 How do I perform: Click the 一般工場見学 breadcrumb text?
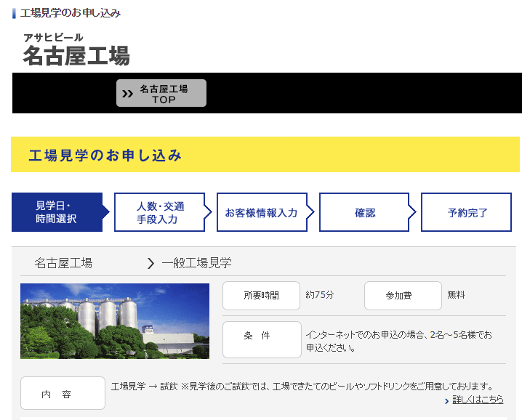point(196,263)
